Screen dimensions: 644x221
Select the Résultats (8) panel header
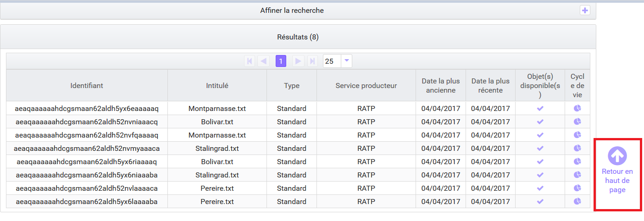click(298, 37)
